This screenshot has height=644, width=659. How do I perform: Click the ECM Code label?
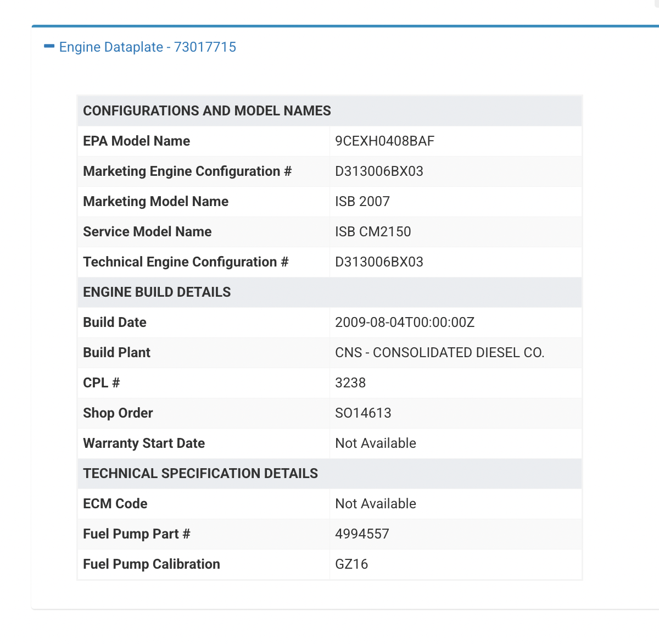[x=115, y=504]
